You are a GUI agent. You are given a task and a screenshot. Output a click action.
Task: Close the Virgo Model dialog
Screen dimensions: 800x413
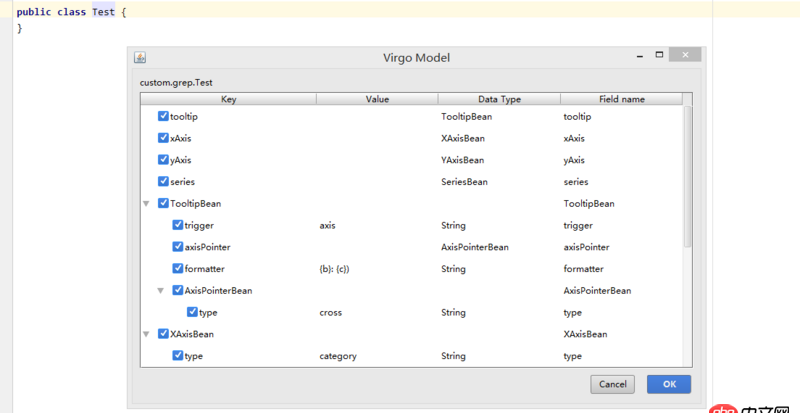685,55
